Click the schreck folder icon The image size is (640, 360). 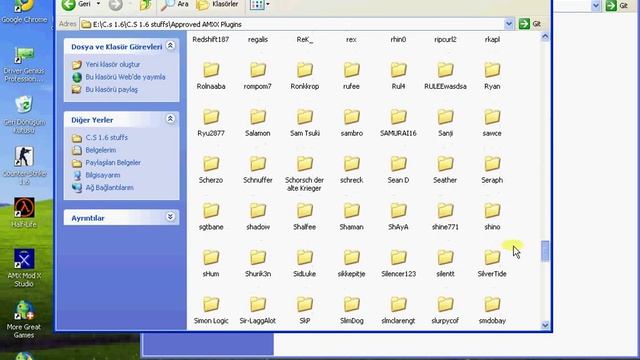(x=351, y=164)
